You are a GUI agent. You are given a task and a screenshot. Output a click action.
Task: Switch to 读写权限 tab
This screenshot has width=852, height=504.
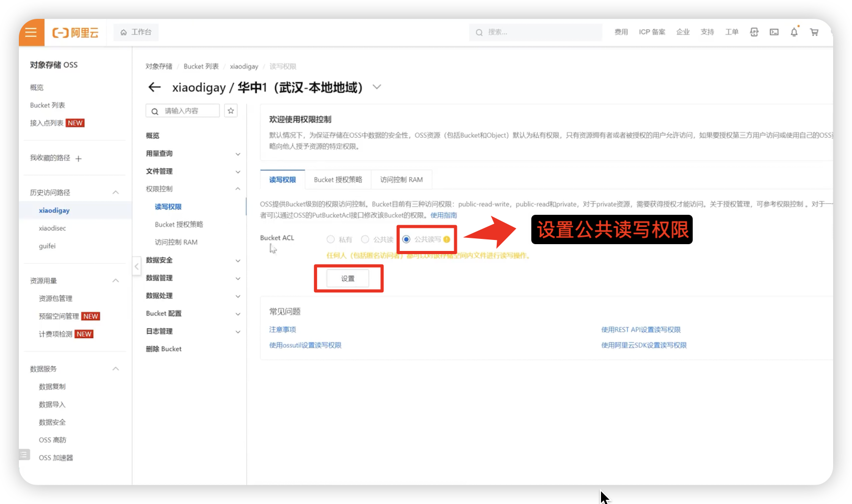click(282, 180)
